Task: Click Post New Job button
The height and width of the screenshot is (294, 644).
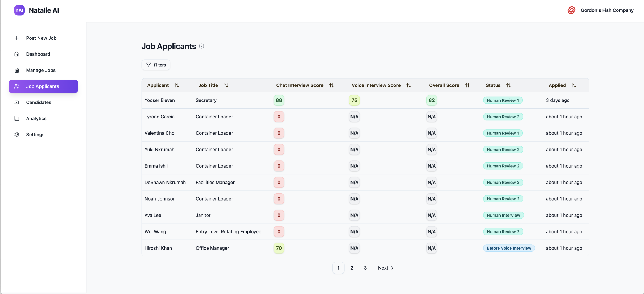Action: click(x=41, y=38)
